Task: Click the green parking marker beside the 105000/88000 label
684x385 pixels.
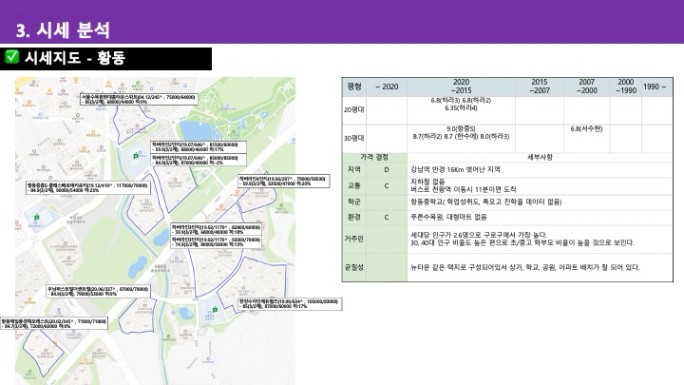Action: [x=215, y=309]
